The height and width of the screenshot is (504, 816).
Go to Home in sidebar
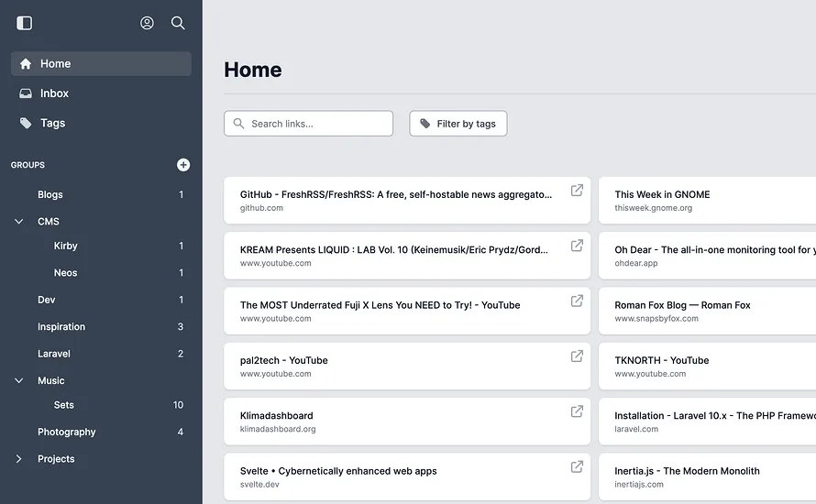101,63
